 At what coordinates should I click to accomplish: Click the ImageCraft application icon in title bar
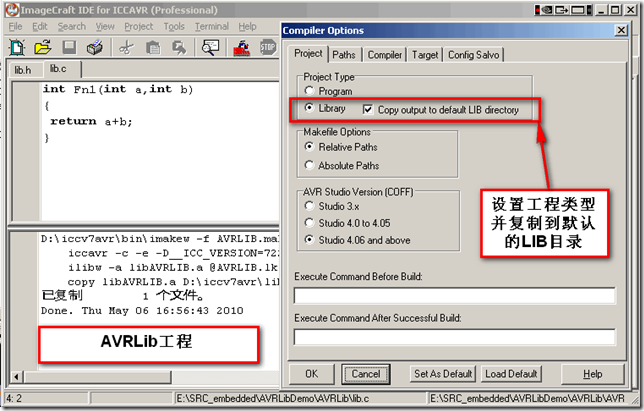tap(12, 10)
